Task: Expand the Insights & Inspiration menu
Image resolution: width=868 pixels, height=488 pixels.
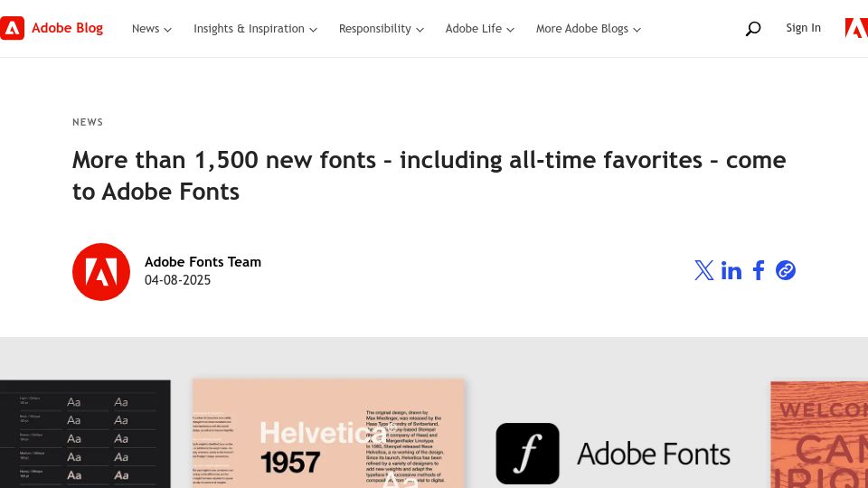Action: pos(255,29)
